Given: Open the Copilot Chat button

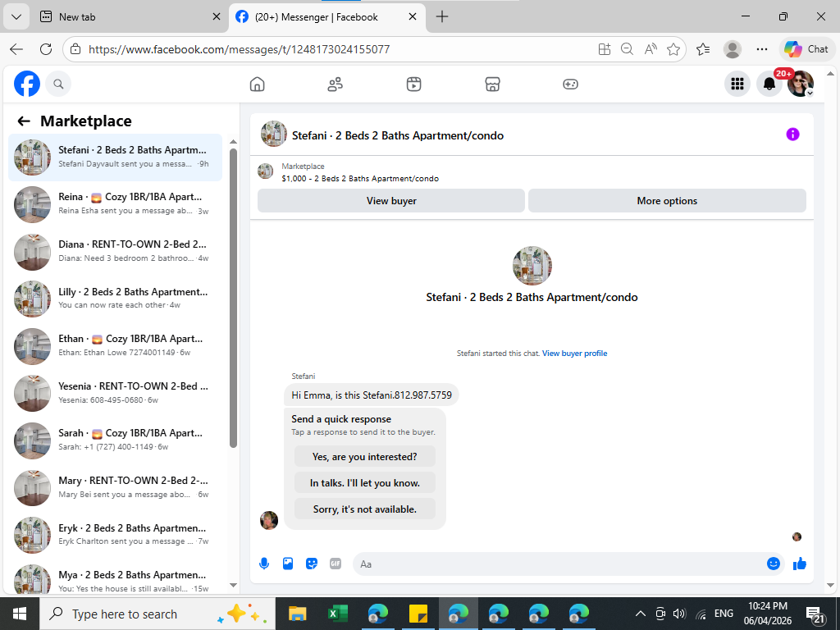Looking at the screenshot, I should 806,49.
